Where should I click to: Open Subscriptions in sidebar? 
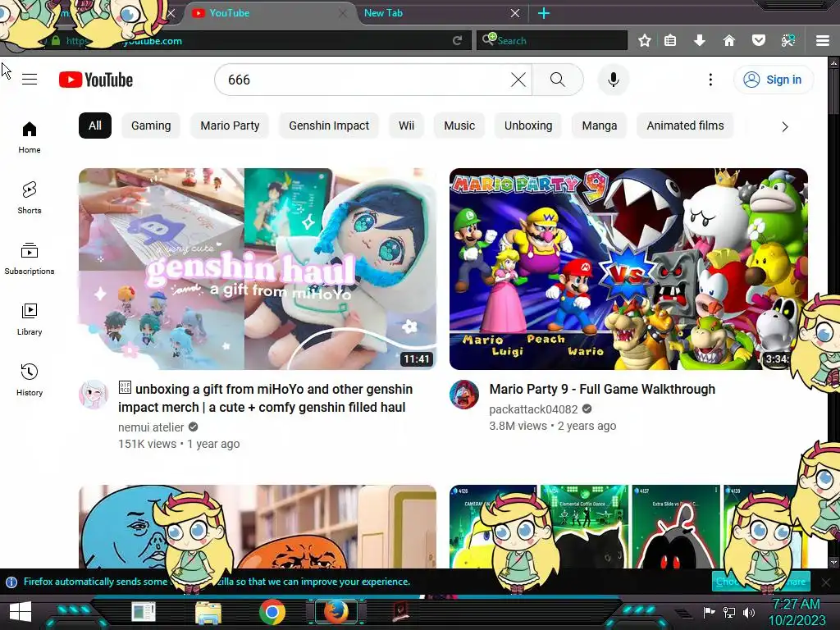click(30, 258)
